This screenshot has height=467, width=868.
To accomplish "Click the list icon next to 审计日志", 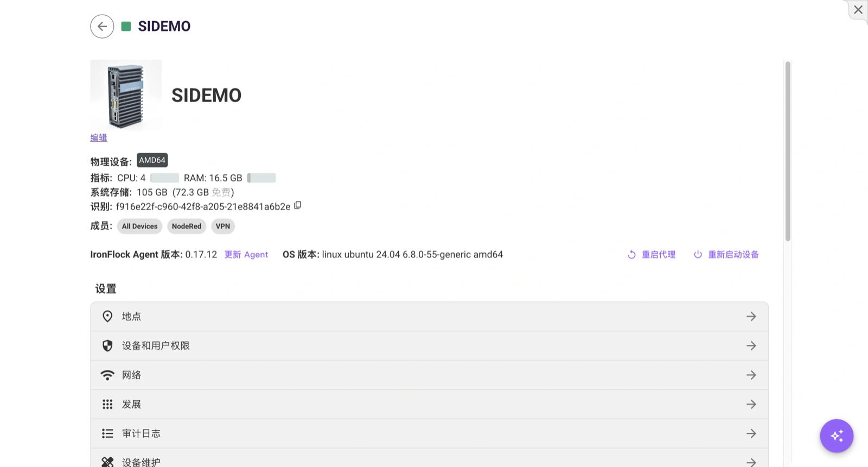I will (x=107, y=433).
